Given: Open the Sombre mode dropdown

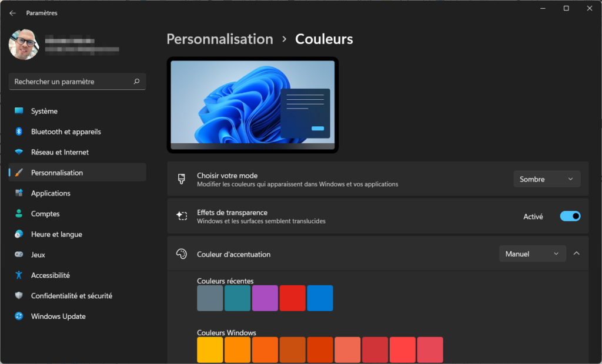Looking at the screenshot, I should pyautogui.click(x=547, y=179).
